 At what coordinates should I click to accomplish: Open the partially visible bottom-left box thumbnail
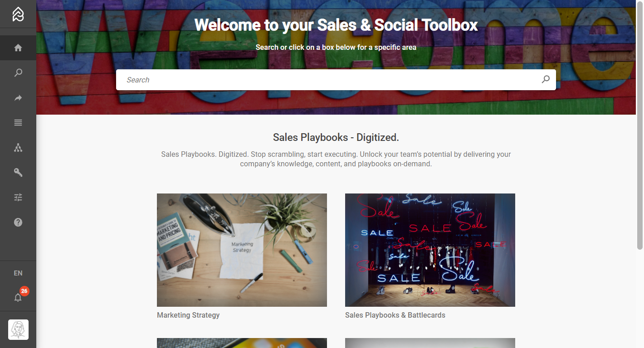click(242, 343)
